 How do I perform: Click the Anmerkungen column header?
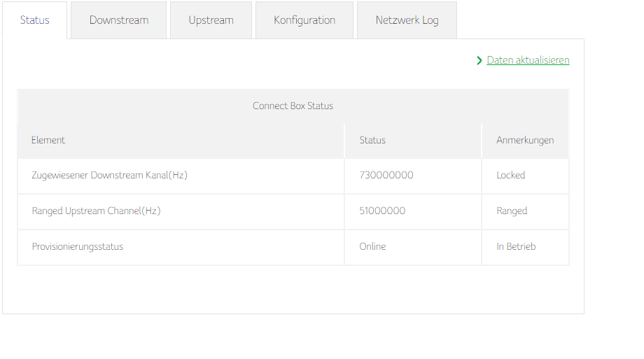tap(525, 140)
